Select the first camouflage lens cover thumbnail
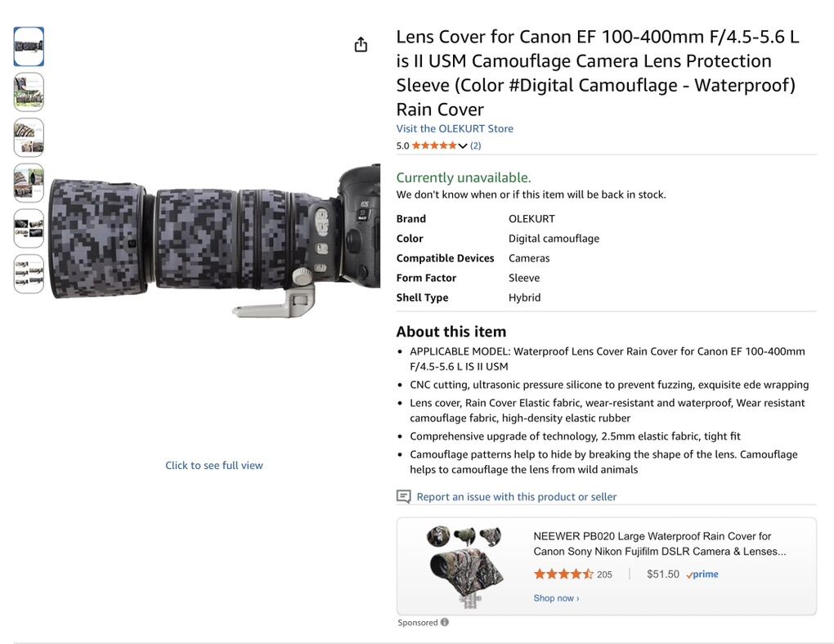The image size is (834, 644). coord(29,47)
